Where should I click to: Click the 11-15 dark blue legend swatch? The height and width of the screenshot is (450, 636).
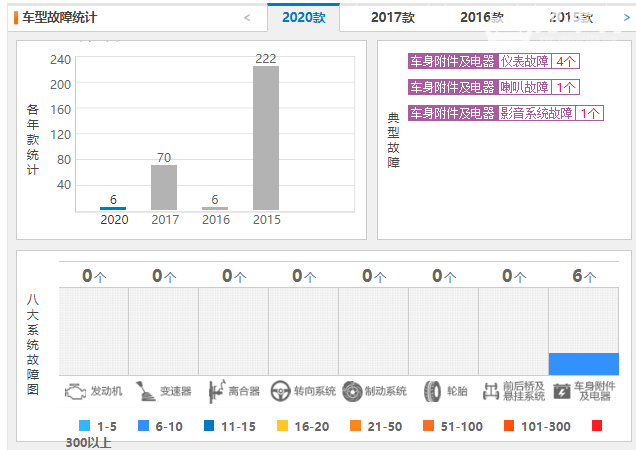tap(209, 426)
